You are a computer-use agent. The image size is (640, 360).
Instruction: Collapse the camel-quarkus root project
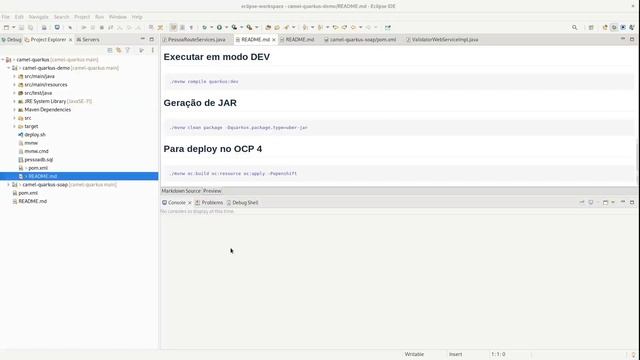3,60
